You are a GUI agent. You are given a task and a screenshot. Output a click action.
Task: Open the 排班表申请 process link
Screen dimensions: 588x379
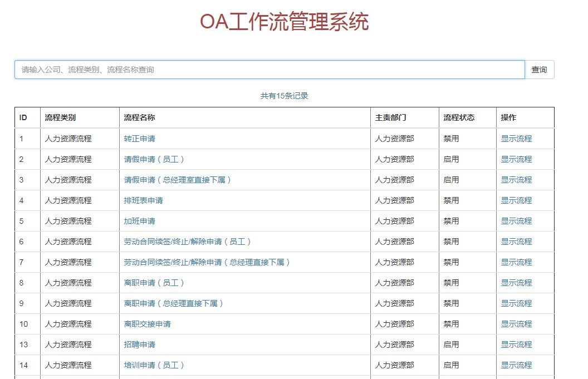coord(143,200)
